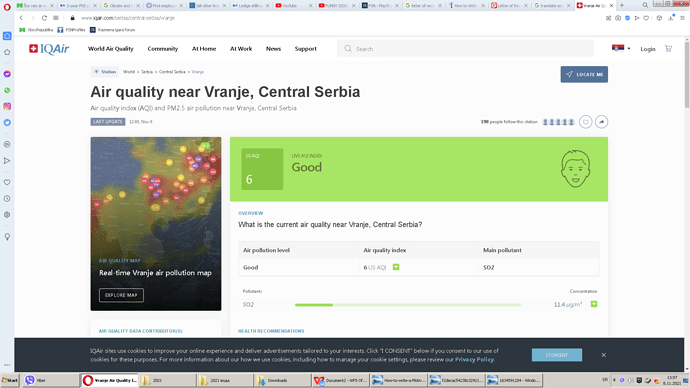Open the Community menu
The image size is (690, 388).
[163, 49]
